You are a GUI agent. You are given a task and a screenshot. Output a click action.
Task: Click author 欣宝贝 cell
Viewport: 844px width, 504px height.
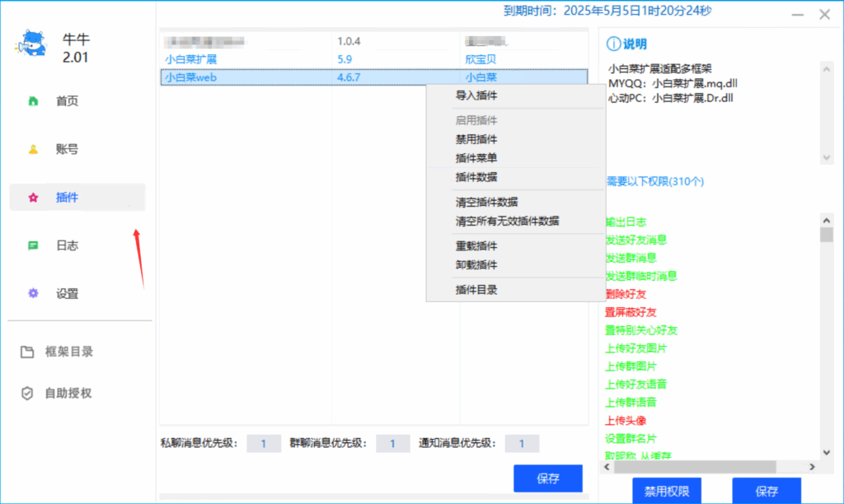pyautogui.click(x=481, y=59)
